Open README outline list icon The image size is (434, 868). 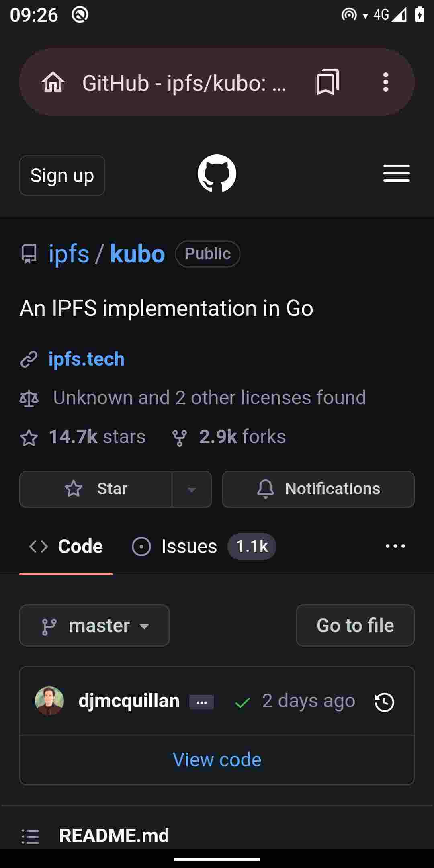pos(30,836)
